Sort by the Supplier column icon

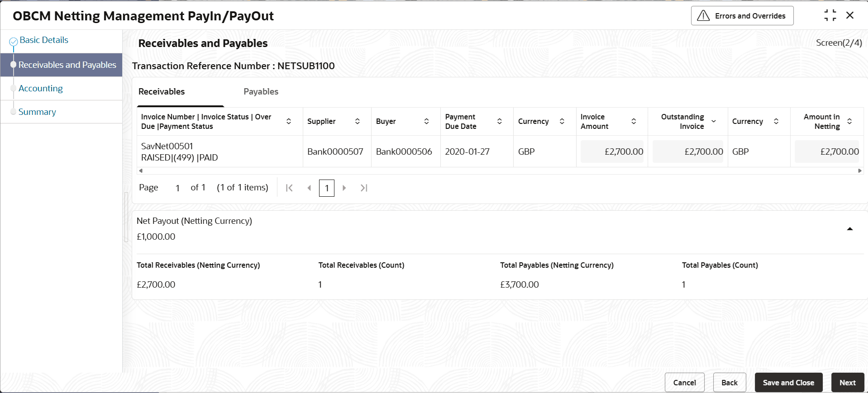point(357,121)
